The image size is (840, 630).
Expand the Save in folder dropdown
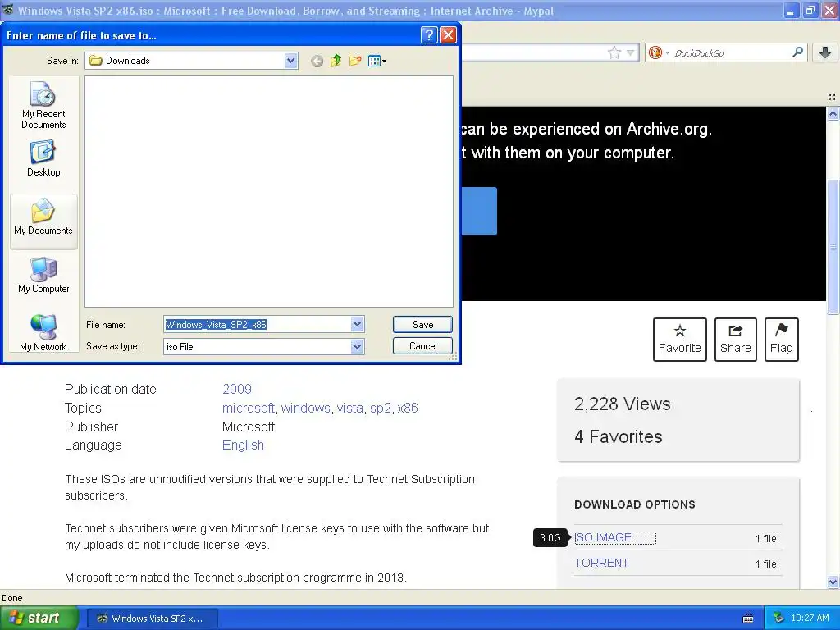[x=290, y=61]
